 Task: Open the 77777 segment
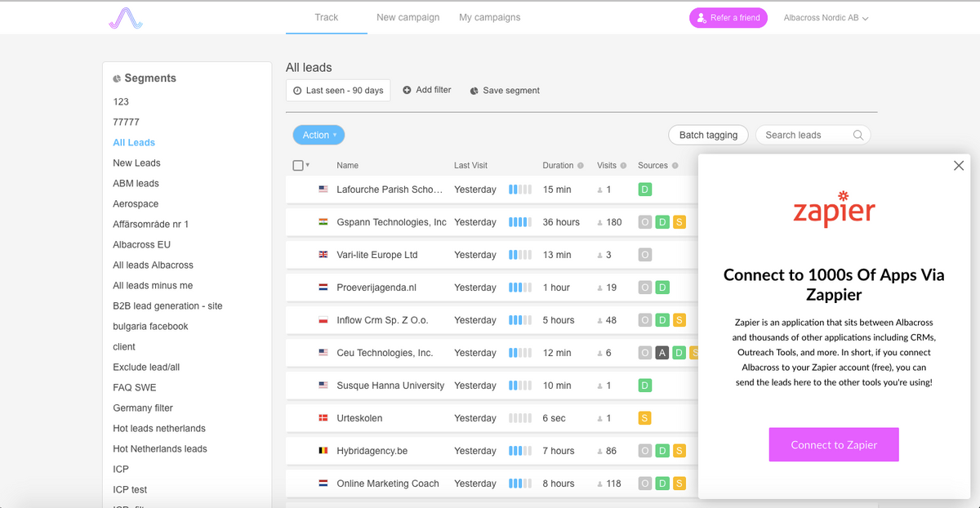[x=126, y=123]
